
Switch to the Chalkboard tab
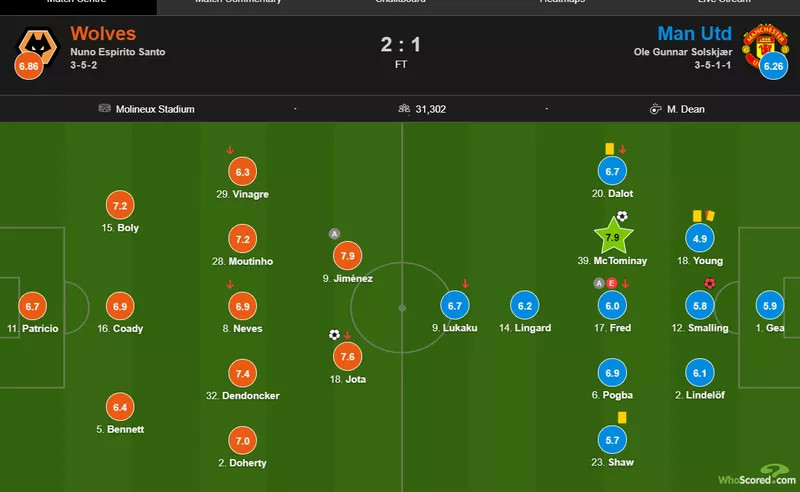(401, 2)
